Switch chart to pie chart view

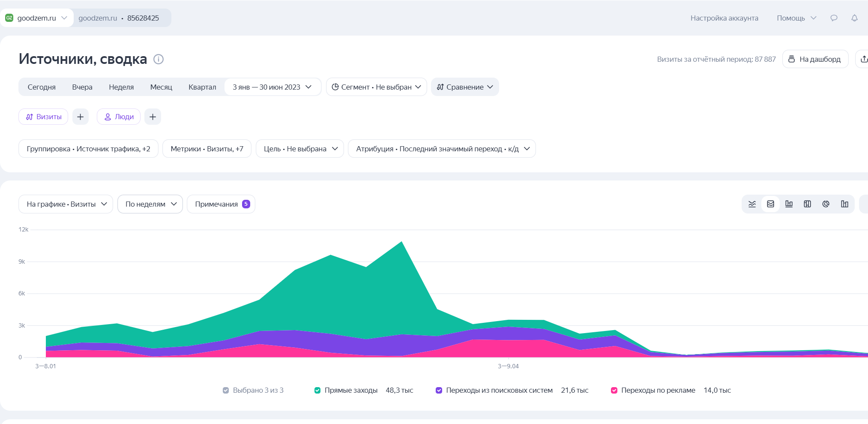click(x=826, y=204)
